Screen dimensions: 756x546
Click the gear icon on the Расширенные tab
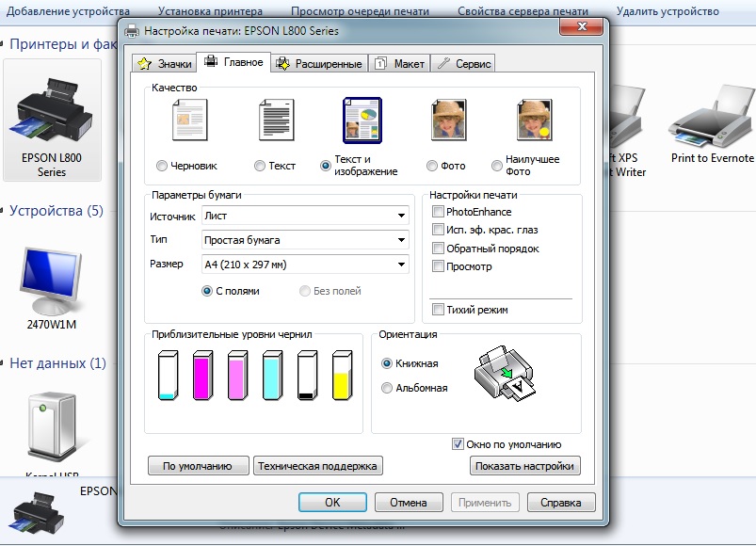pyautogui.click(x=283, y=64)
